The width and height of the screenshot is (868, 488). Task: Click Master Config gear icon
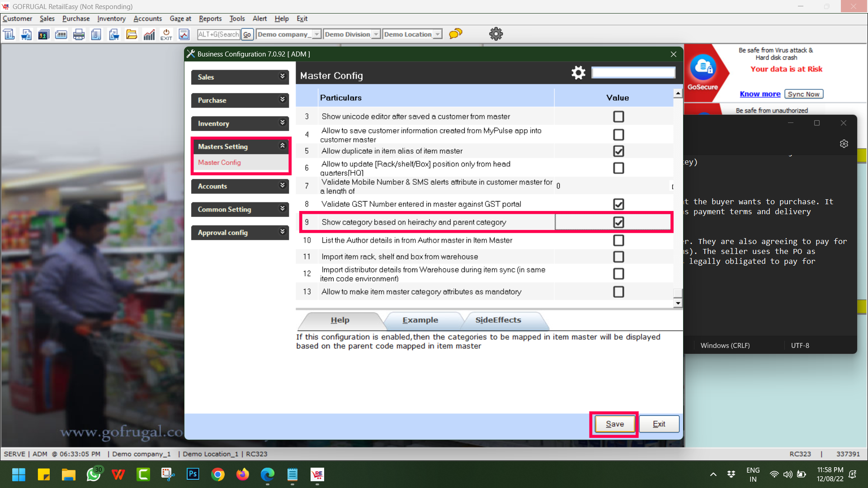[x=578, y=73]
